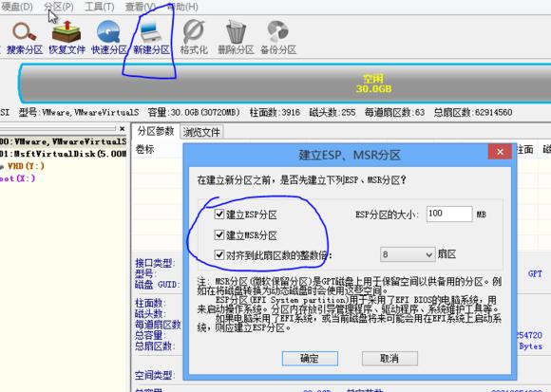Click the GPT partition table type value
The height and width of the screenshot is (392, 551).
(x=535, y=273)
